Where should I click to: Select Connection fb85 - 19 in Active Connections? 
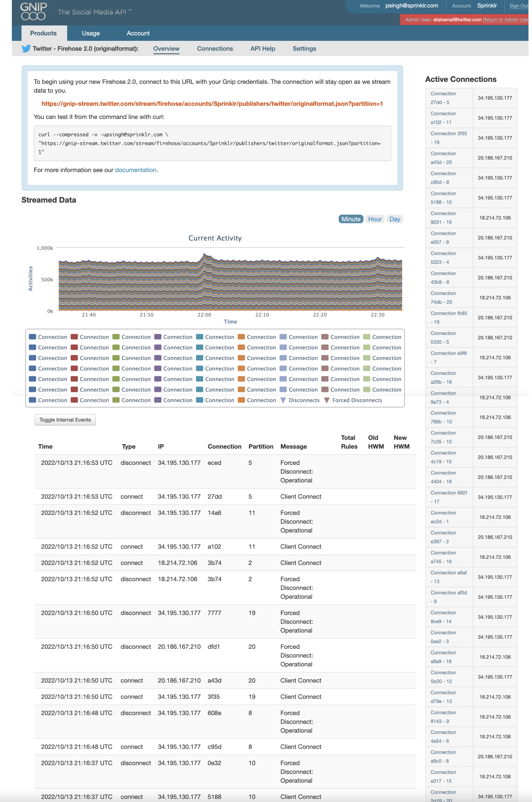point(449,318)
